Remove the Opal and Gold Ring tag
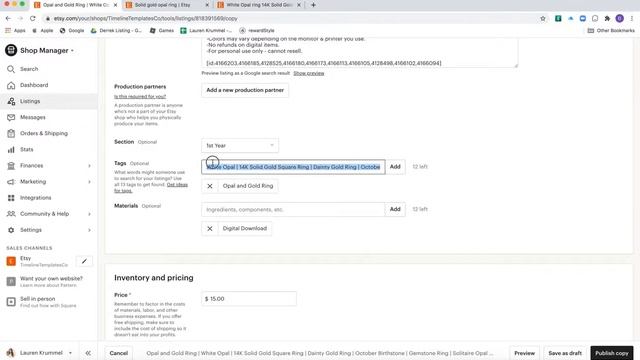The height and width of the screenshot is (360, 640). point(210,186)
